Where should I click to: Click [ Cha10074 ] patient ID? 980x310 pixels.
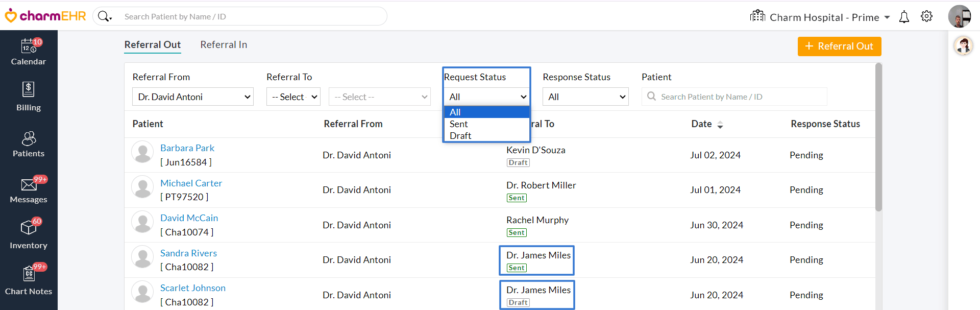click(187, 232)
